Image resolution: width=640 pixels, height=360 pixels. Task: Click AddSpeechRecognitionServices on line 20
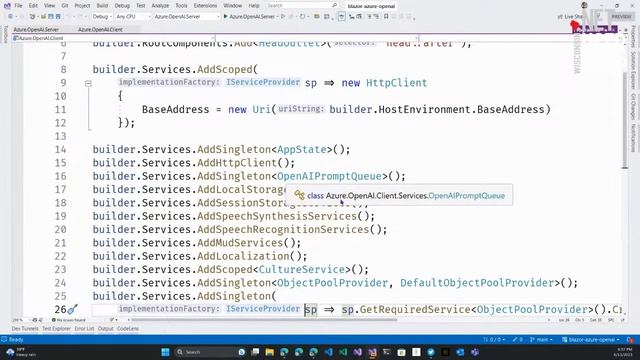tap(283, 229)
